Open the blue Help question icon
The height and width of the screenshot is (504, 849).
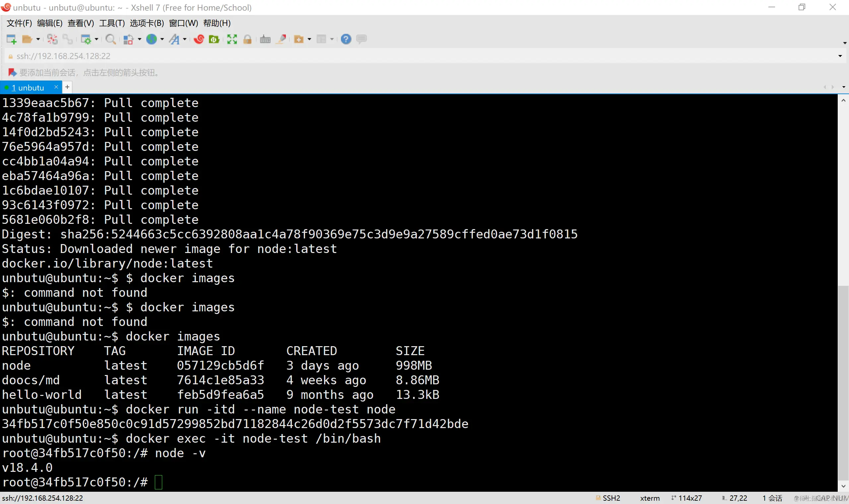pyautogui.click(x=346, y=39)
